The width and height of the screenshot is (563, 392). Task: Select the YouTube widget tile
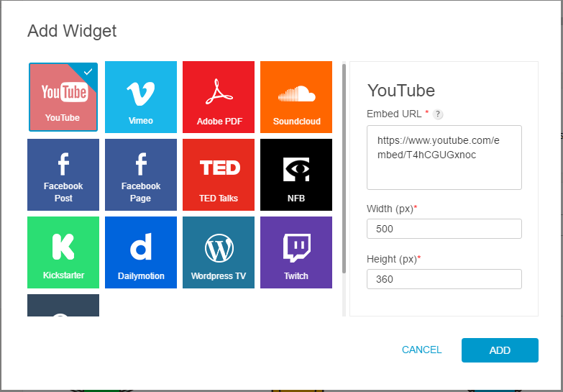point(63,97)
